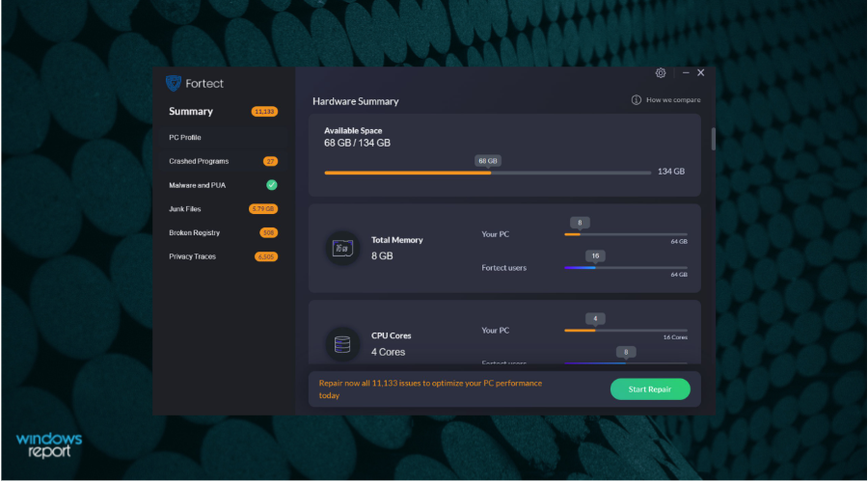Image resolution: width=868 pixels, height=482 pixels.
Task: Click the Hardware Summary heading
Action: (355, 101)
